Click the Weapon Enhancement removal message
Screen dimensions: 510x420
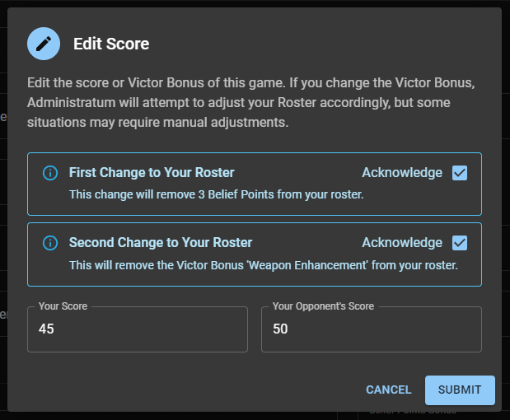click(264, 265)
